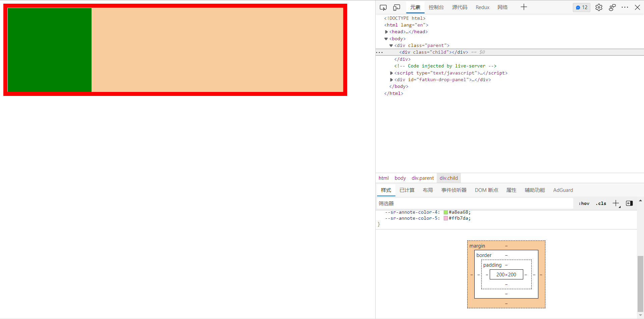Open the 已计算 computed subtab
Viewport: 644px width, 319px height.
(407, 190)
